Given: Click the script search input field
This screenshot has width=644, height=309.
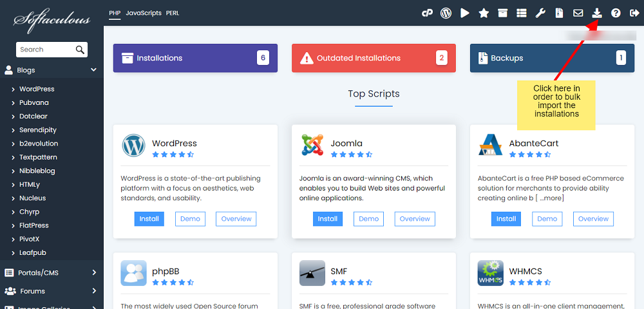Looking at the screenshot, I should 45,50.
